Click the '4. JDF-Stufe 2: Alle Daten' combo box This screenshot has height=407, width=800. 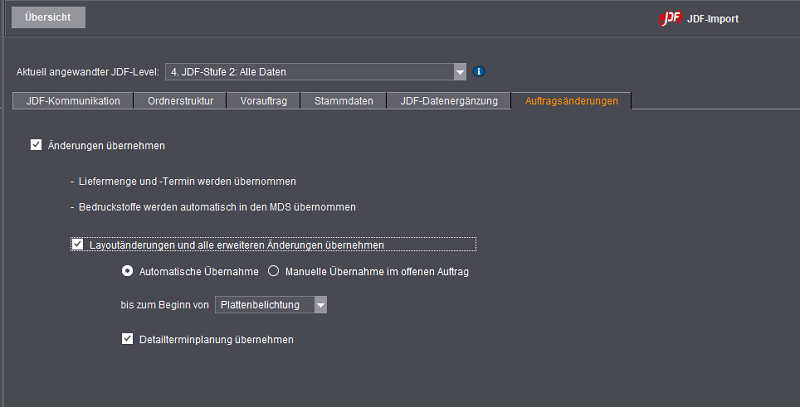tap(315, 72)
